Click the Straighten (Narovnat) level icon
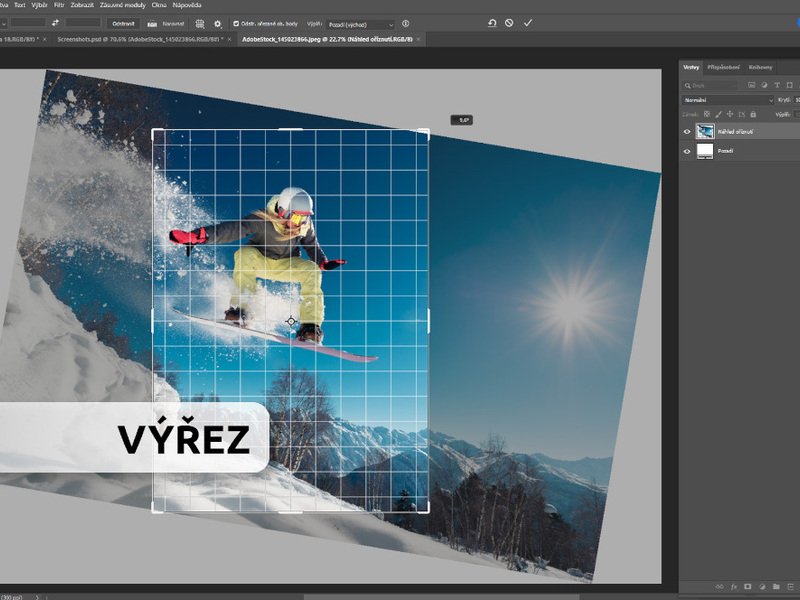The width and height of the screenshot is (800, 600). pos(152,23)
